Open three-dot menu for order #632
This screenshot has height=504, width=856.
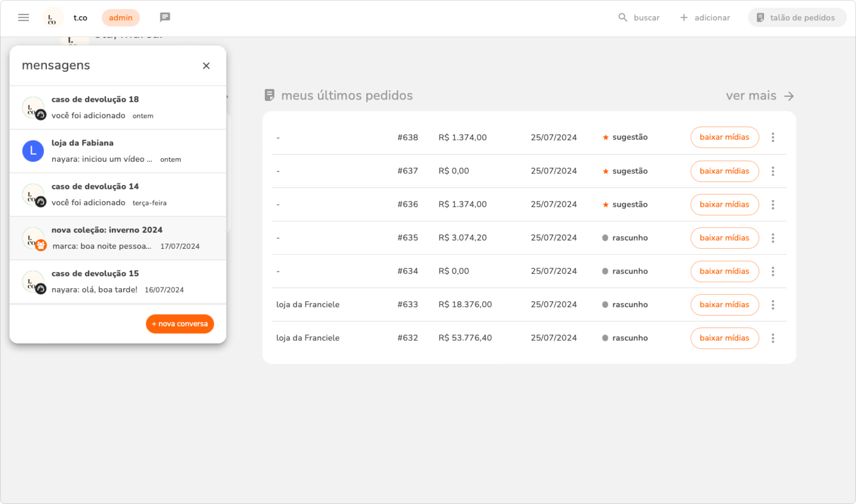click(773, 338)
